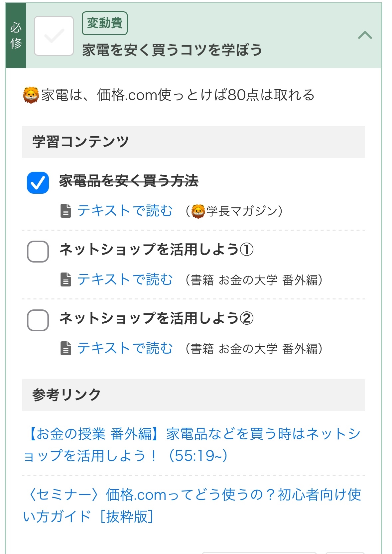Open テキストで読む link for 学長マガジン

click(125, 211)
